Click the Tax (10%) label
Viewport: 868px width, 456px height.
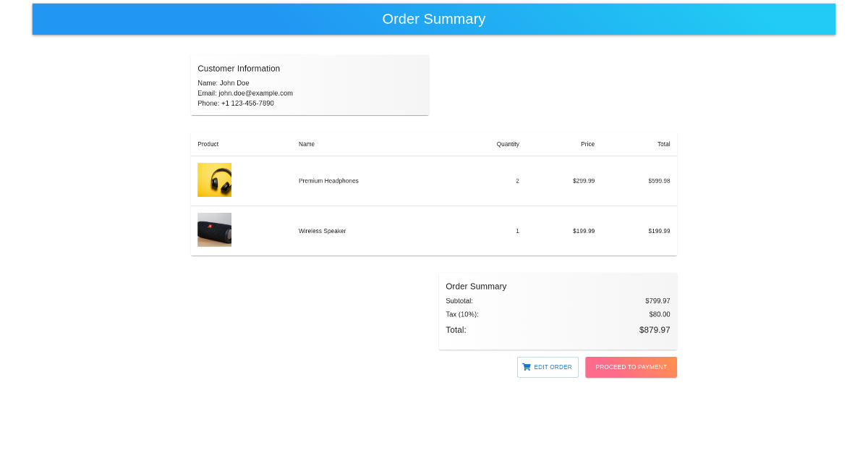462,314
